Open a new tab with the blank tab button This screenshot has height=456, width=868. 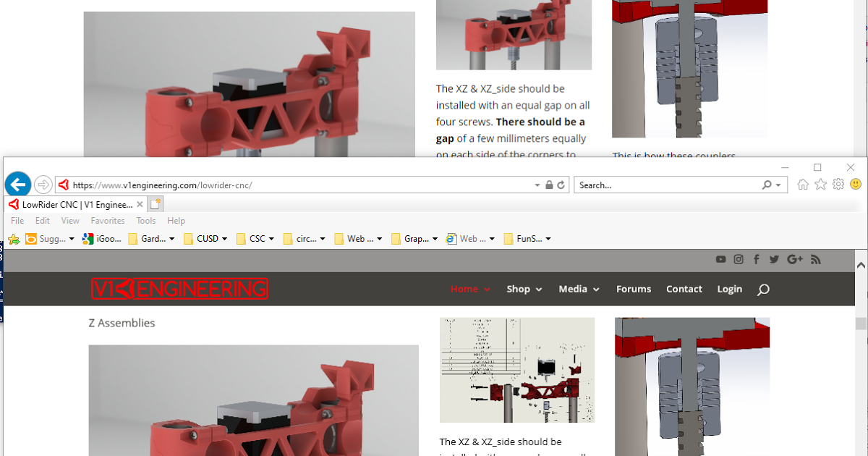156,204
